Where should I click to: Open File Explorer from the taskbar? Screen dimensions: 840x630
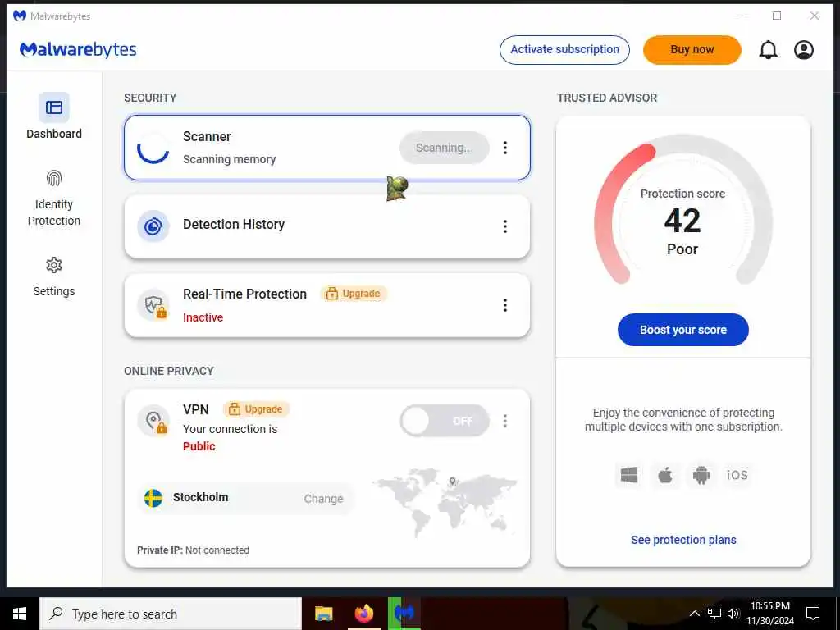tap(323, 614)
